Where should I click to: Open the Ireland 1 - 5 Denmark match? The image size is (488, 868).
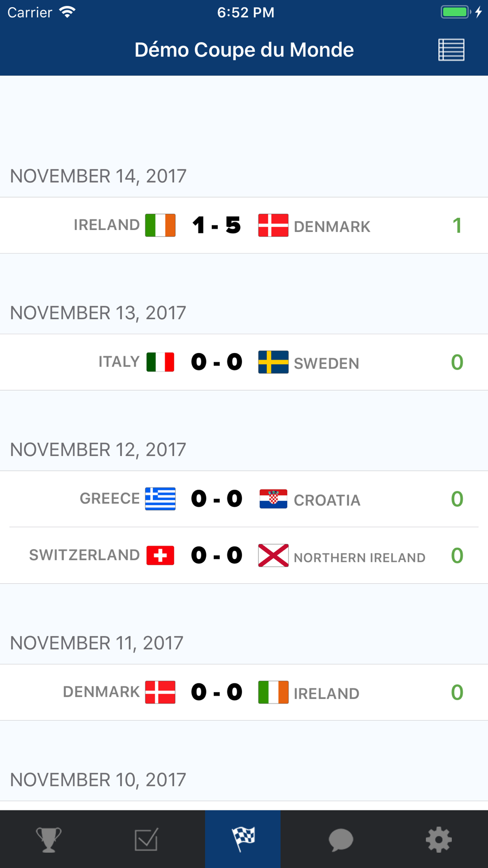216,226
